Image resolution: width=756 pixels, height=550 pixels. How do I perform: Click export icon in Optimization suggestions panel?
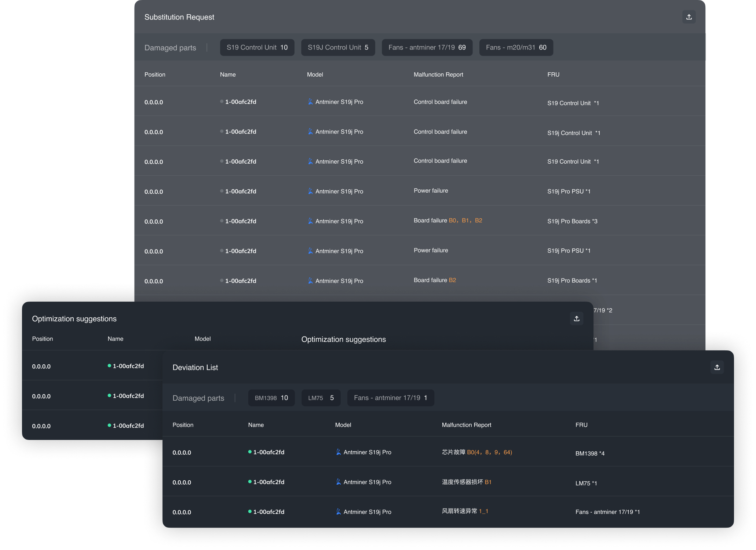pyautogui.click(x=576, y=318)
